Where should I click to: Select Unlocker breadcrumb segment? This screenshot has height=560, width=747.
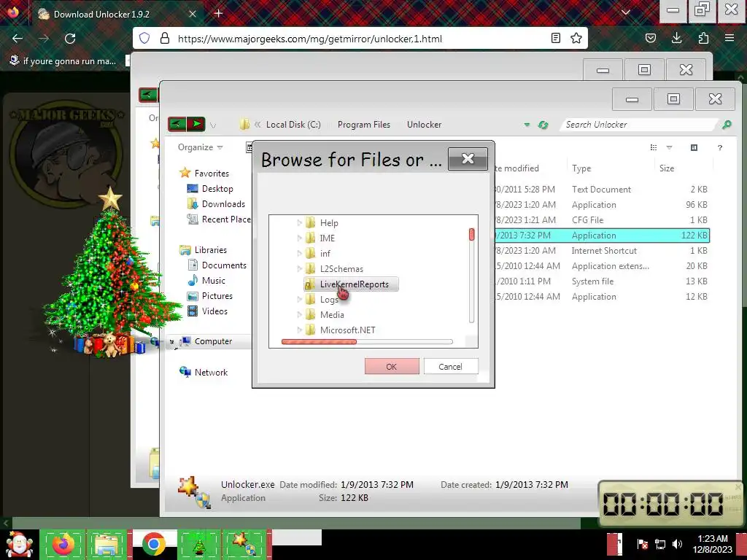click(424, 124)
